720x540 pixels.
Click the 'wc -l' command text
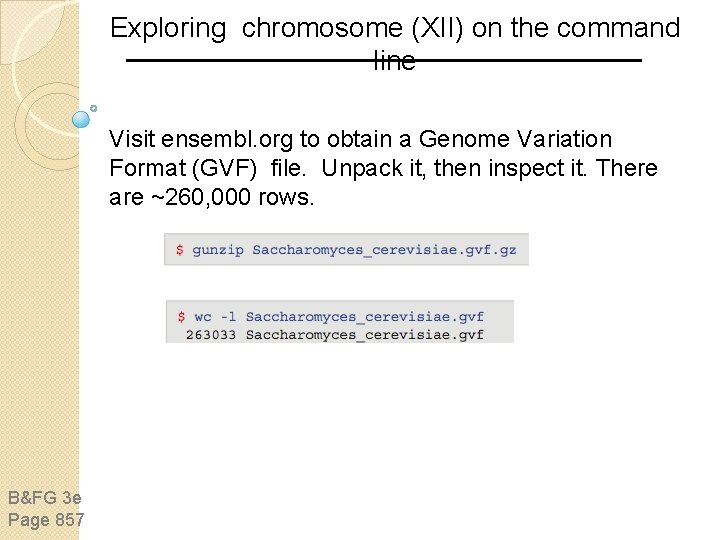click(x=215, y=316)
